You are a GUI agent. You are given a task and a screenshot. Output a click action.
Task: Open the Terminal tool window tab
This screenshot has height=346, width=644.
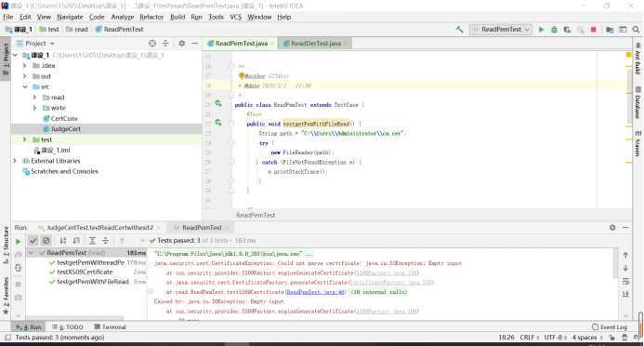[x=110, y=327]
